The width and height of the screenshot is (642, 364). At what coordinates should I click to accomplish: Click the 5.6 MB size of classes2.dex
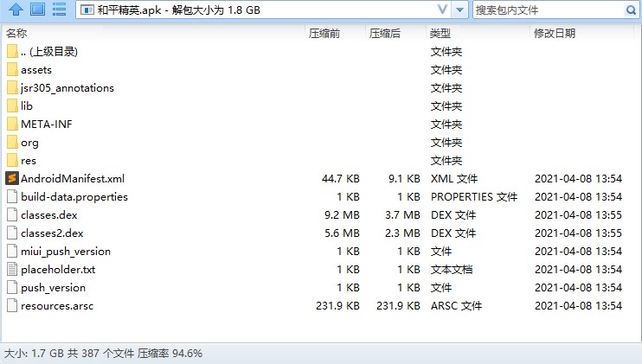tap(342, 233)
